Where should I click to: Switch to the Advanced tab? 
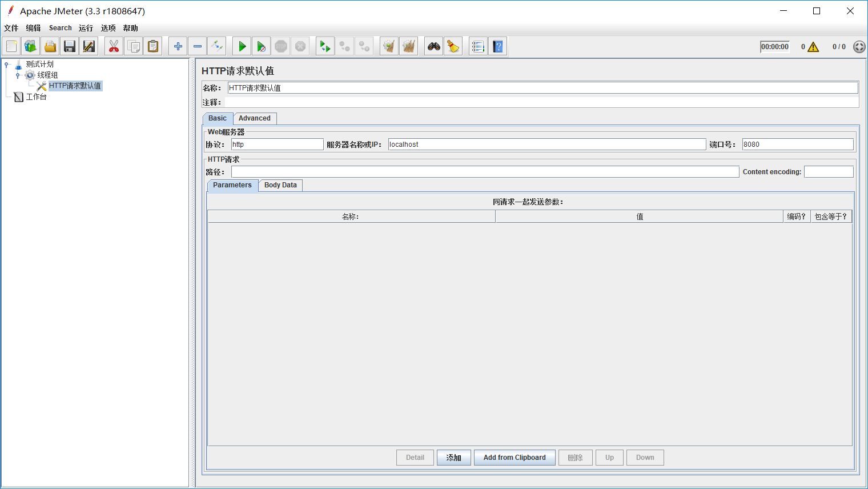255,118
